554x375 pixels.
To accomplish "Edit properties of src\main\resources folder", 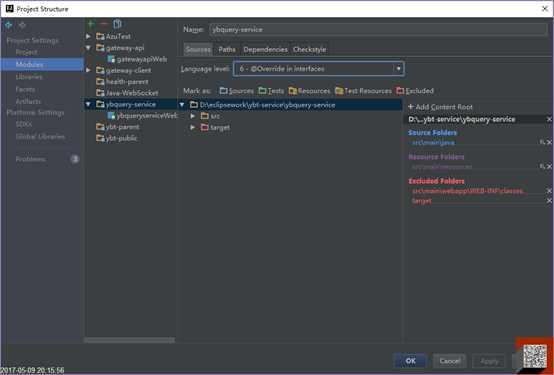I will coord(542,166).
